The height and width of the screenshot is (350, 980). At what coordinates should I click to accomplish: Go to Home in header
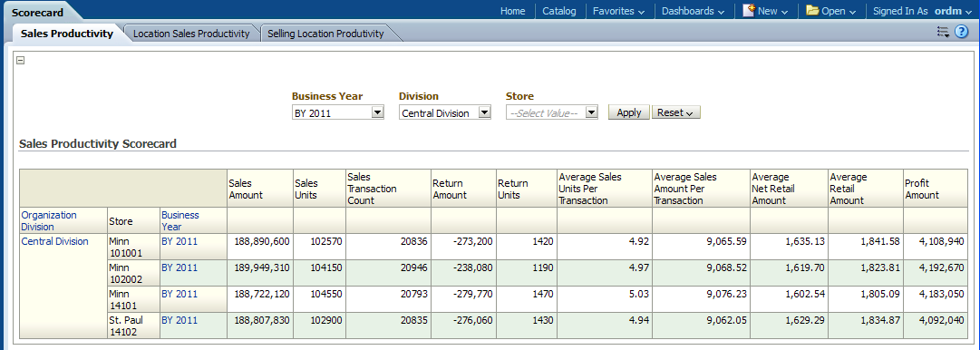[512, 11]
